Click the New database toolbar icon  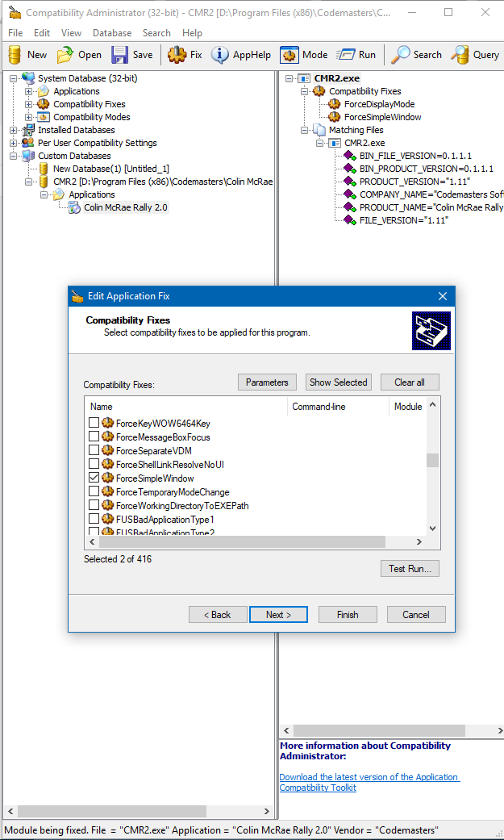(15, 55)
